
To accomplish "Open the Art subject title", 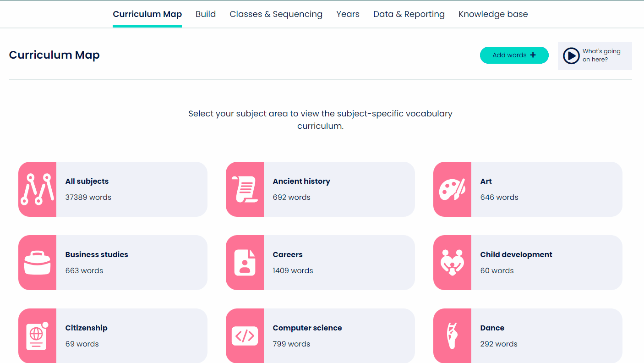I will 486,181.
